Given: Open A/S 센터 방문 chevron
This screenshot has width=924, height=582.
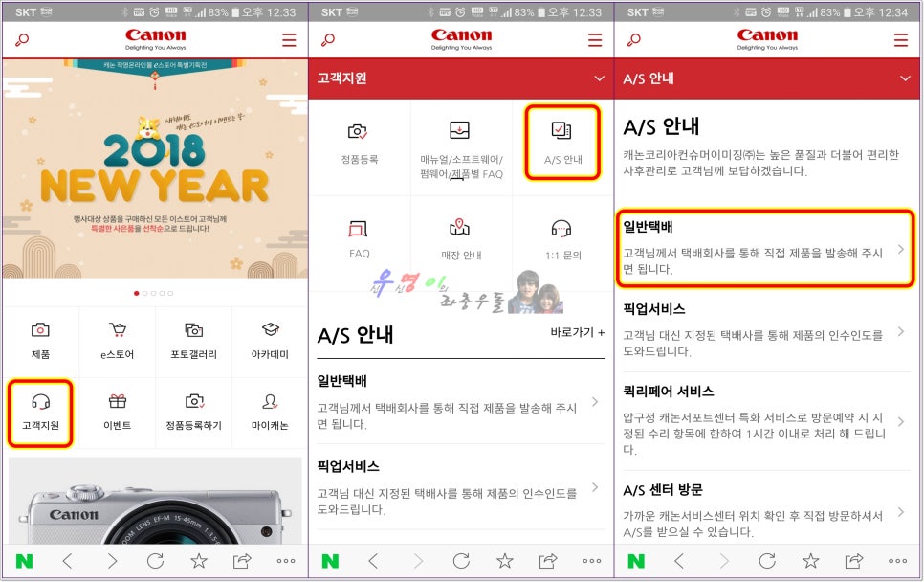Looking at the screenshot, I should point(901,512).
